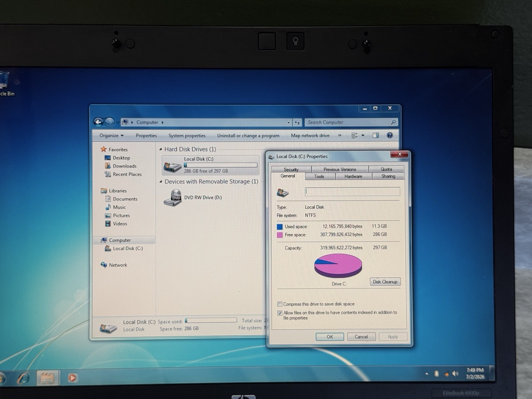Click the Disk Cleanup button
Image resolution: width=532 pixels, height=399 pixels.
pyautogui.click(x=385, y=282)
